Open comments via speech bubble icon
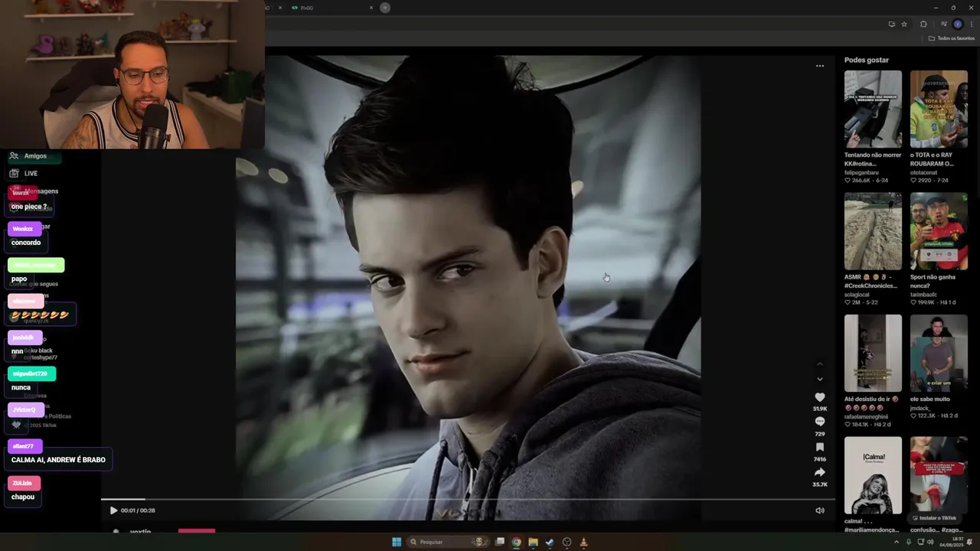Viewport: 980px width, 551px height. click(819, 422)
